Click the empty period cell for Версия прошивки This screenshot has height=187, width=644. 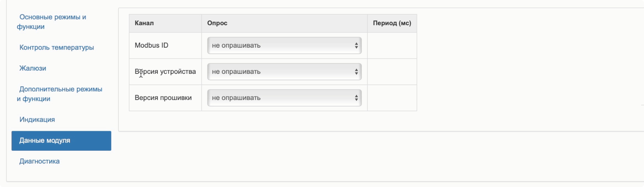pos(392,98)
